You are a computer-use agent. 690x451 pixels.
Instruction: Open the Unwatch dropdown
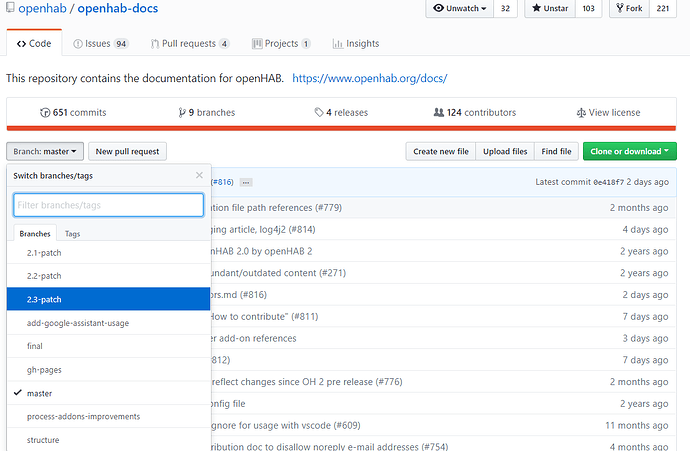(x=460, y=9)
